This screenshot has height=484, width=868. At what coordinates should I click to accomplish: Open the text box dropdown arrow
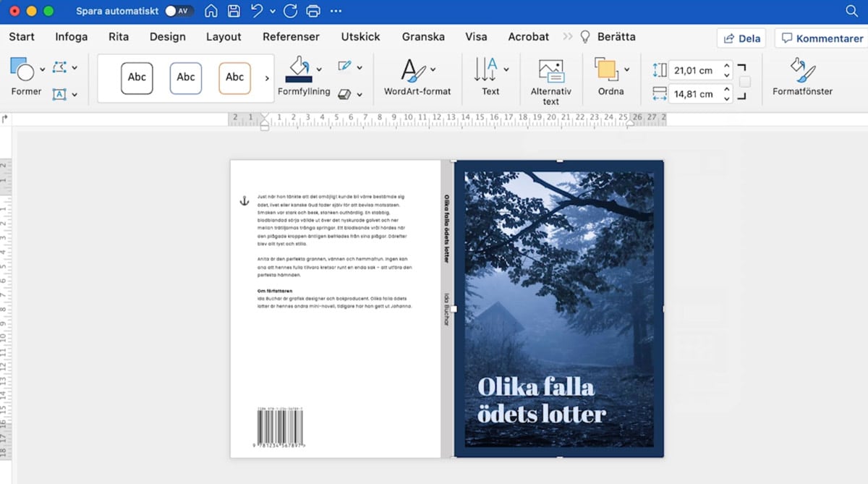(x=75, y=95)
